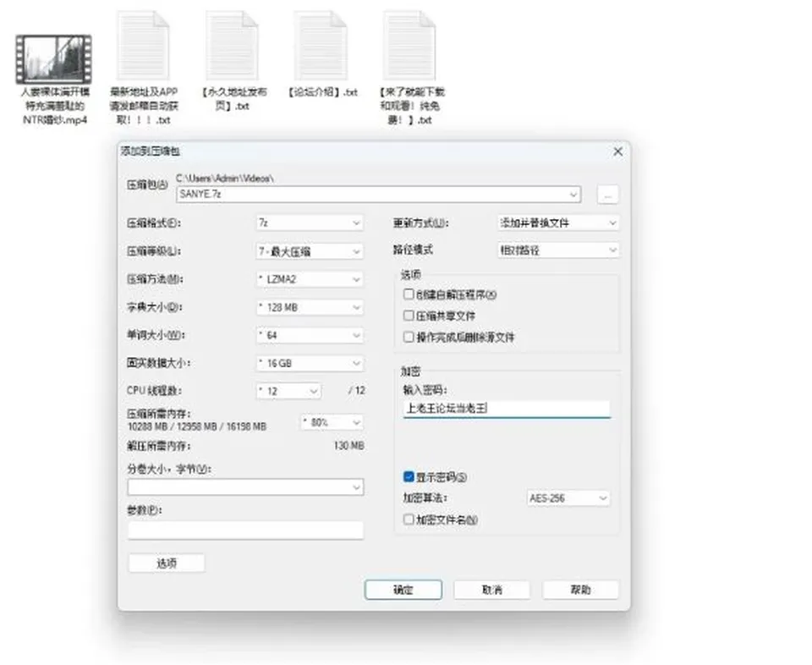Open the 更新方式 dropdown
Viewport: 812px width, 665px height.
(558, 223)
